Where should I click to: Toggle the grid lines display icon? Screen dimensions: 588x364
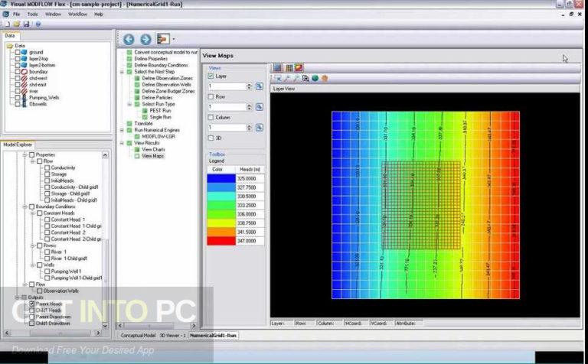(x=289, y=68)
